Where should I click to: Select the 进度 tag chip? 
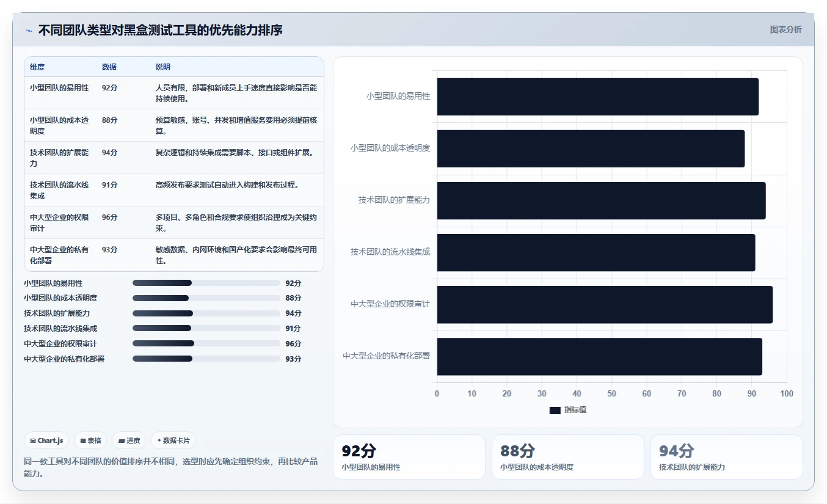(129, 440)
